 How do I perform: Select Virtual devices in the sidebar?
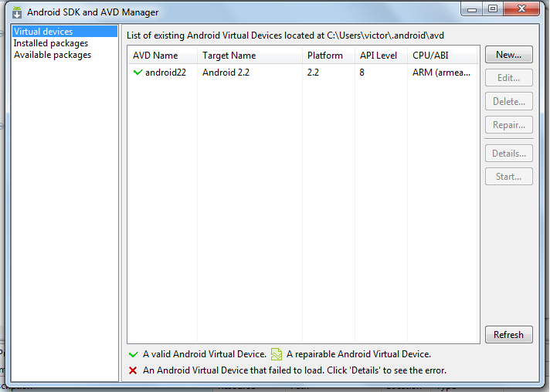[65, 32]
